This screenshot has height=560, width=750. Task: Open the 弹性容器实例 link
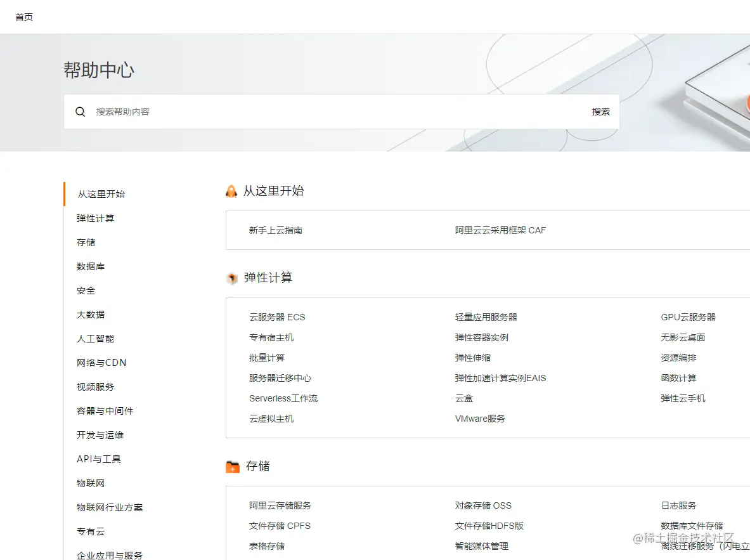(x=482, y=337)
